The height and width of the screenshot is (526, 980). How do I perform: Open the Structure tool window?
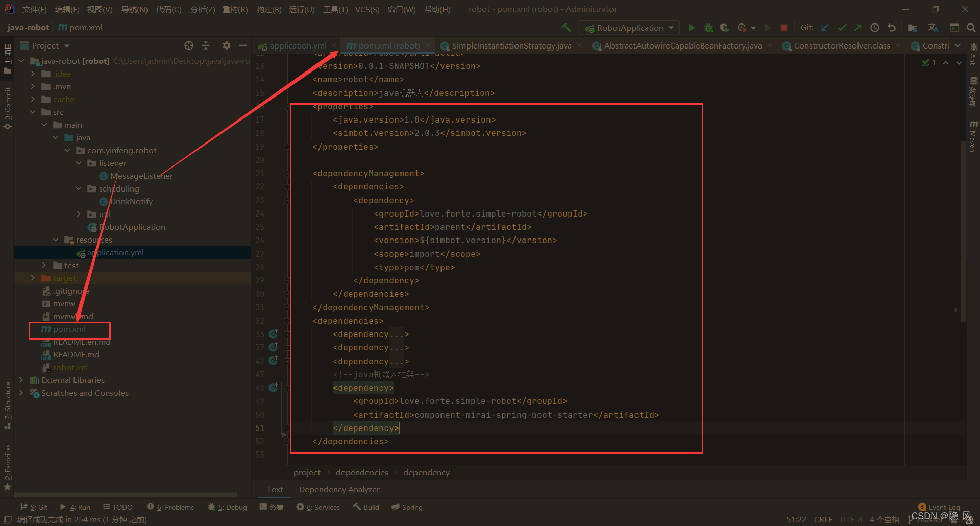coord(7,405)
